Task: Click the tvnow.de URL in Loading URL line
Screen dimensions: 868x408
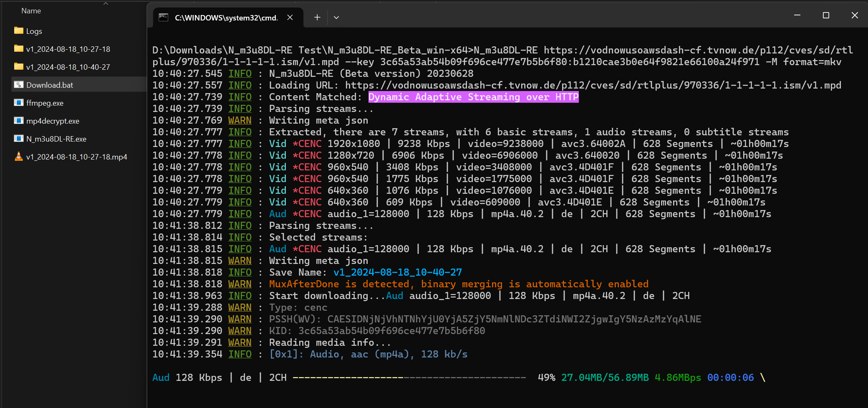Action: point(593,85)
